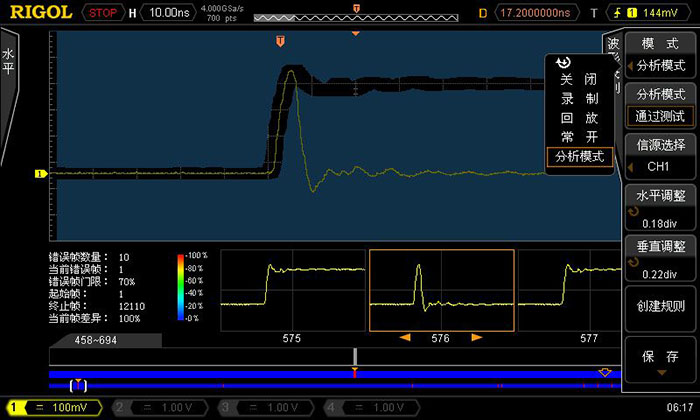The image size is (700, 420).
Task: Select the frame 575 thumbnail
Action: [291, 290]
